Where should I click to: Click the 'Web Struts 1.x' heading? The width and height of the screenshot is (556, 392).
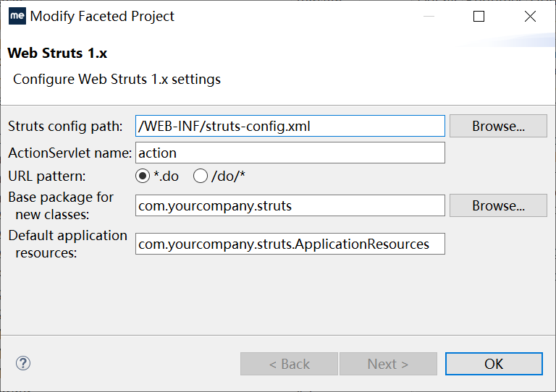(57, 53)
